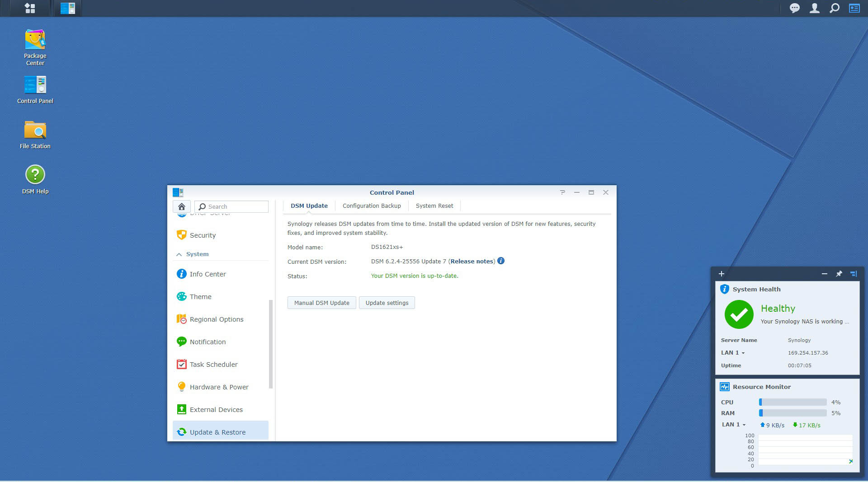Open notifications speech bubble icon
868x482 pixels.
(794, 8)
